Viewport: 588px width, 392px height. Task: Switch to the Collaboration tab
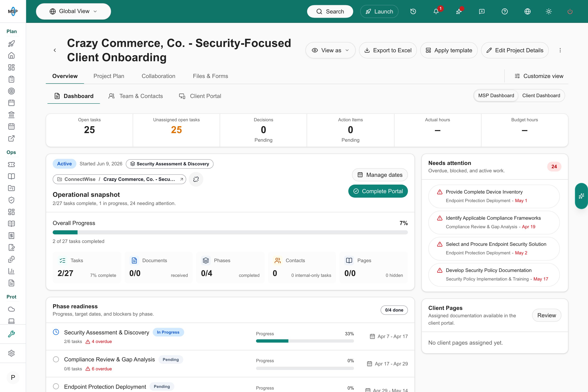coord(158,76)
